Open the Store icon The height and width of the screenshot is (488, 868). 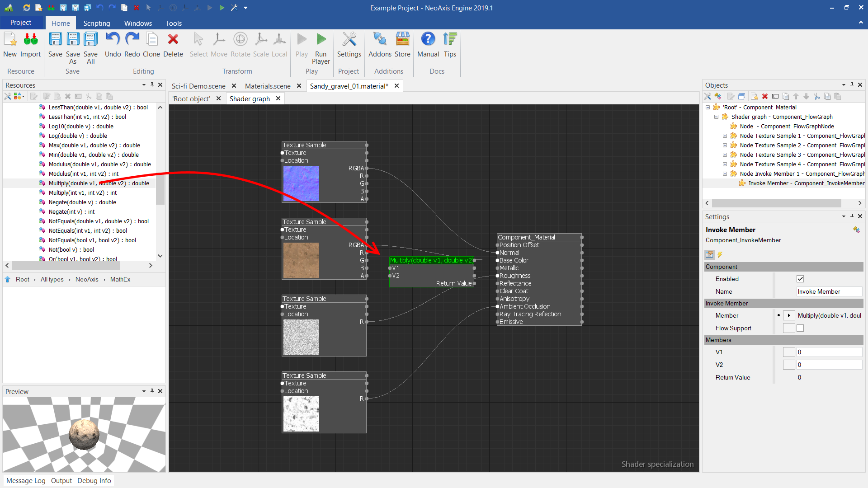pos(402,40)
